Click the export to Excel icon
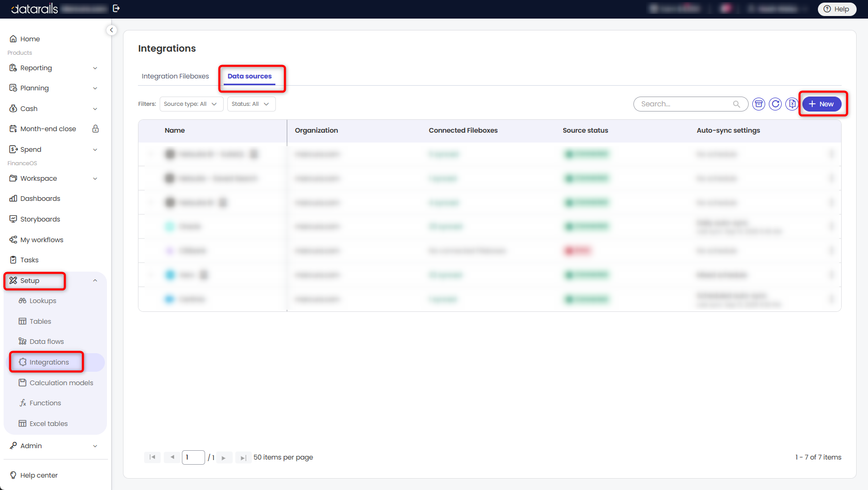Viewport: 868px width, 490px height. (x=792, y=104)
